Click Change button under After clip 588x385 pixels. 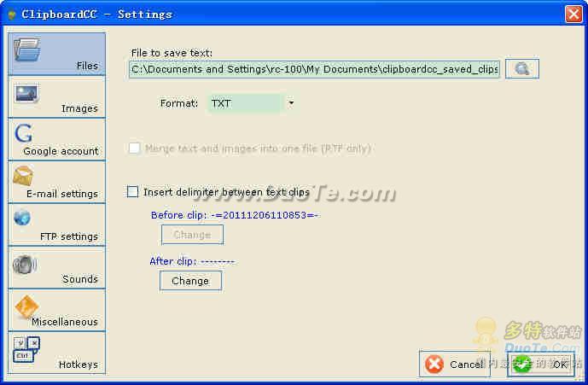[x=190, y=281]
